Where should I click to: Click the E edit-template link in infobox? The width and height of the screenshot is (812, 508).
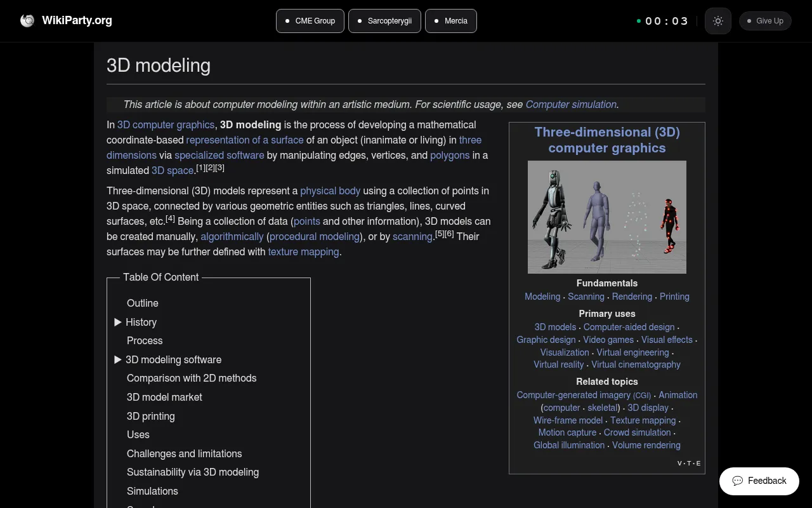(698, 463)
